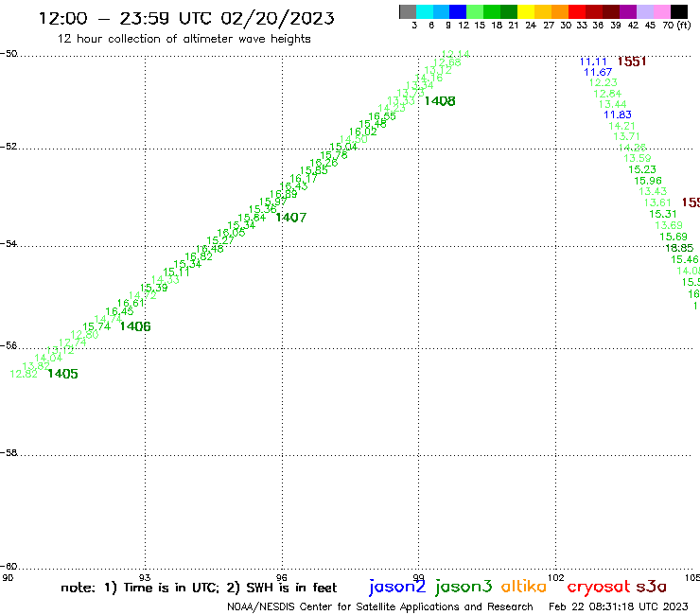Click the dark red pass time 1551

[x=632, y=61]
